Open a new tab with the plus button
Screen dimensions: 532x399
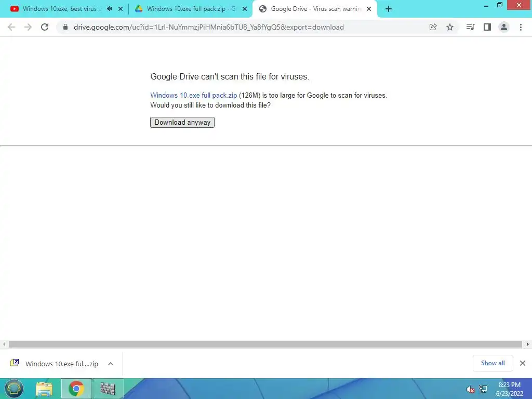pos(389,9)
